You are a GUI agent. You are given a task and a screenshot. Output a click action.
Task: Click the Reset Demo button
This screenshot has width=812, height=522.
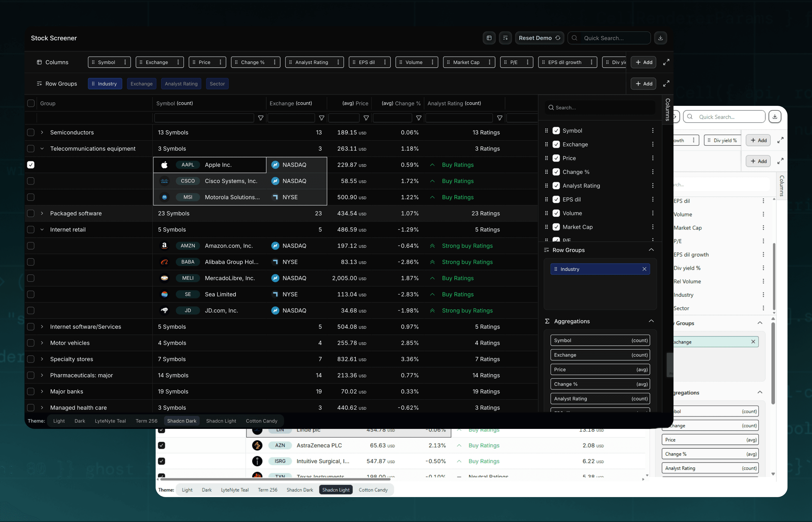coord(539,38)
